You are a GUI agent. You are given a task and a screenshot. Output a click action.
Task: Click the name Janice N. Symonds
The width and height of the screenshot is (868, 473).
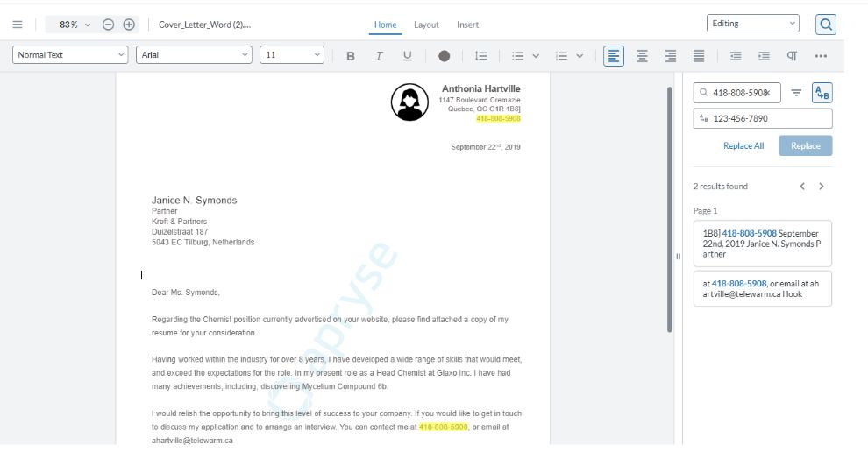tap(195, 201)
